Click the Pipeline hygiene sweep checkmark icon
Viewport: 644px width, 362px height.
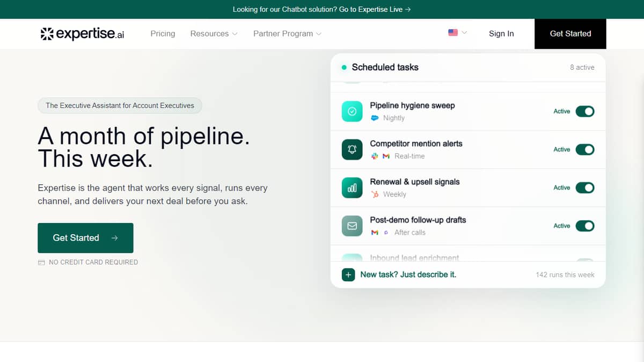click(352, 112)
